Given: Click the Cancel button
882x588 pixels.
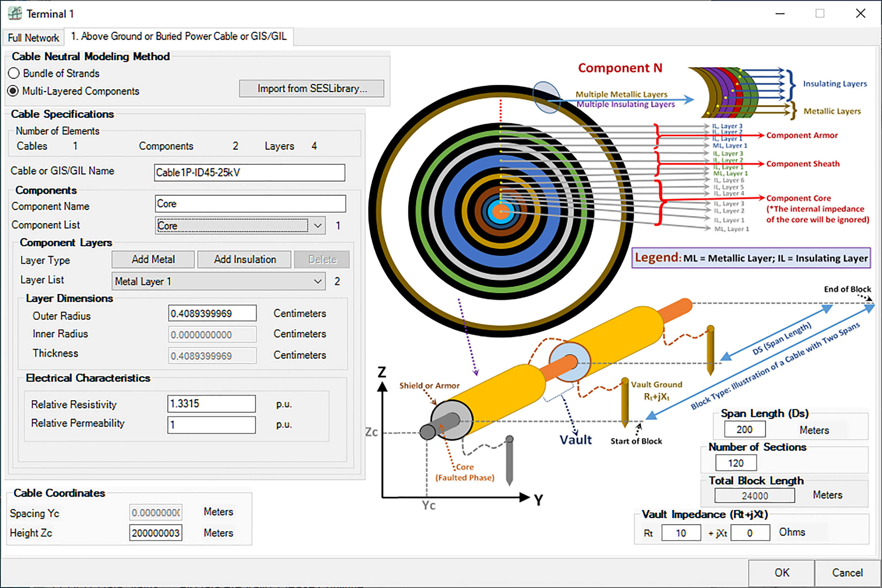Looking at the screenshot, I should (847, 573).
